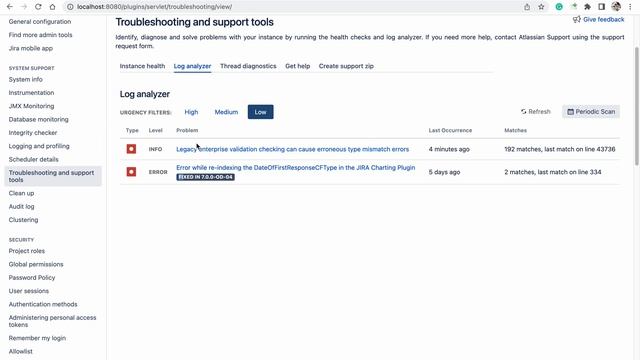
Task: Click the browser forward arrow
Action: [x=24, y=7]
